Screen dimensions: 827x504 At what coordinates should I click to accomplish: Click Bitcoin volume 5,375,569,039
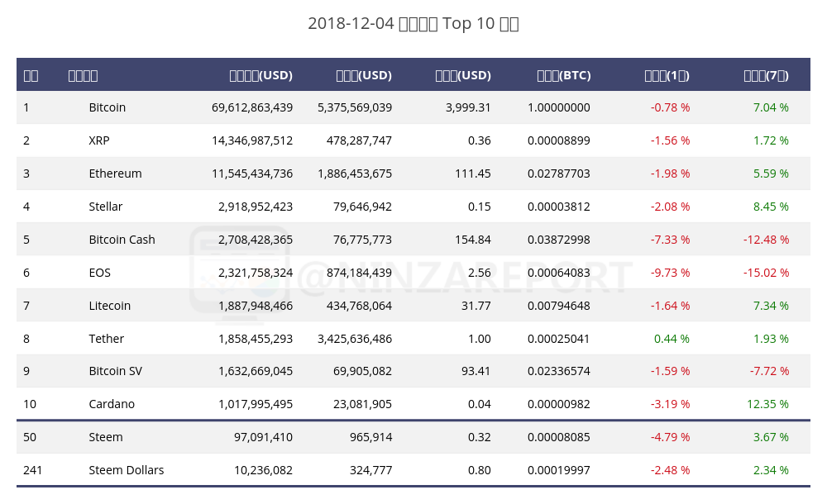[355, 107]
